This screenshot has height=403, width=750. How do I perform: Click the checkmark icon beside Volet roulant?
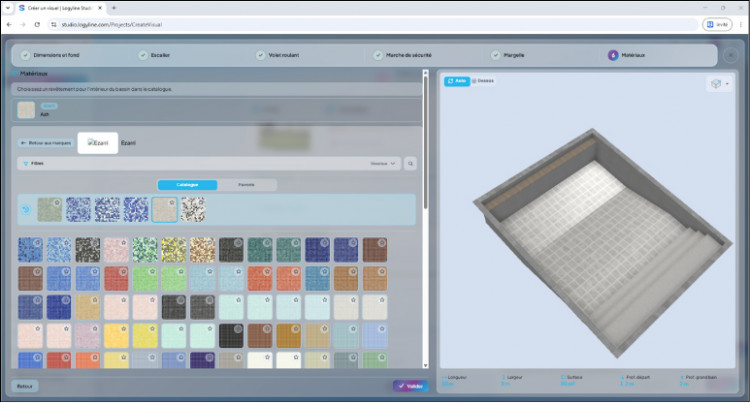(x=260, y=55)
